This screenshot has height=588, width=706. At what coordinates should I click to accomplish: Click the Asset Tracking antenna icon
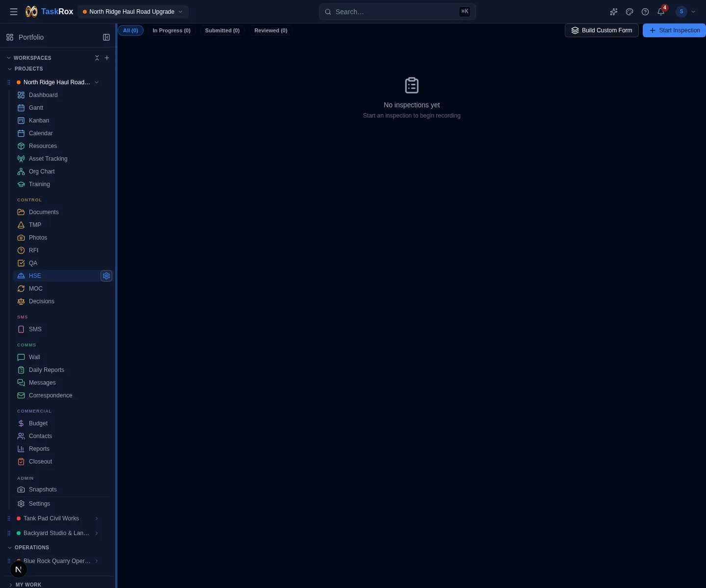[21, 159]
